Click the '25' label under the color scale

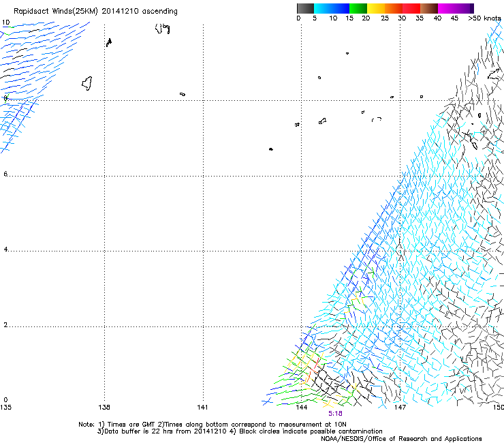(x=385, y=18)
